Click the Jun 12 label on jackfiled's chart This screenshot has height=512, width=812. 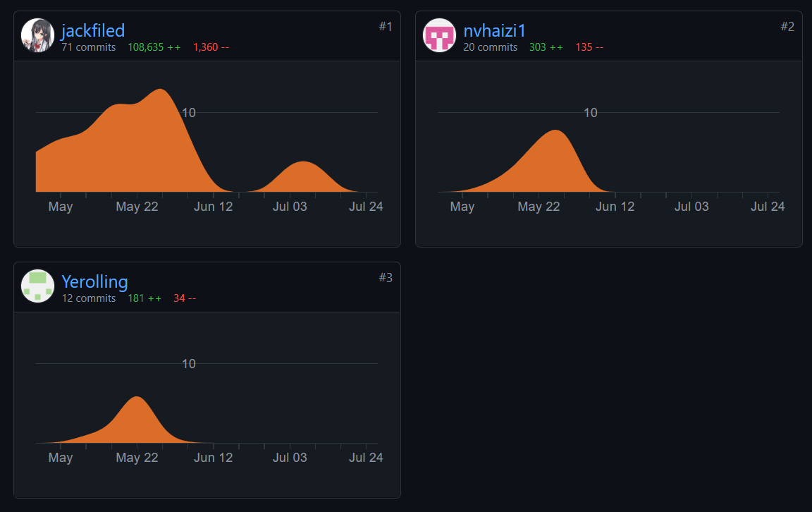click(213, 207)
